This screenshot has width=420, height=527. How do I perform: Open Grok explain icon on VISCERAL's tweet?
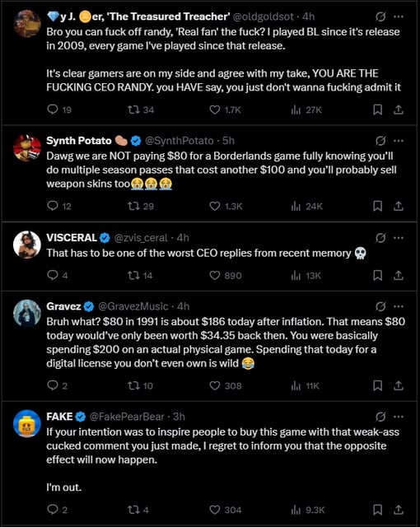(x=380, y=238)
